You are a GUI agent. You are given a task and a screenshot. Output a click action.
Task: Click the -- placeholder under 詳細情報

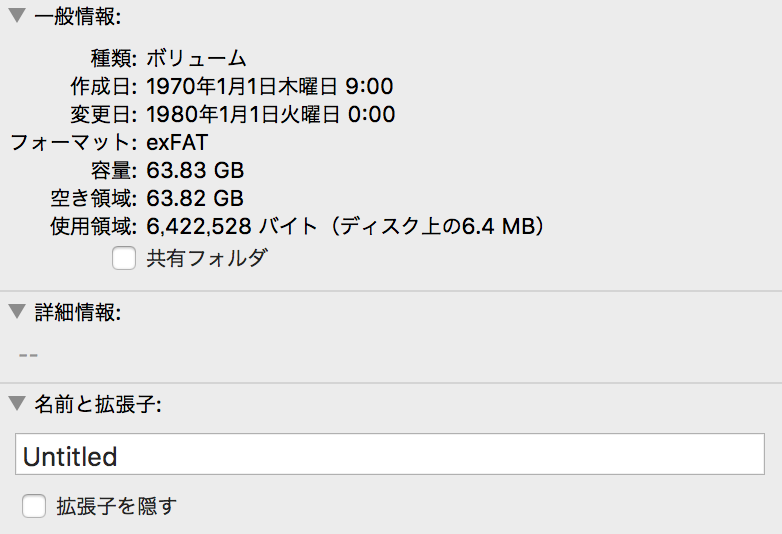(28, 356)
